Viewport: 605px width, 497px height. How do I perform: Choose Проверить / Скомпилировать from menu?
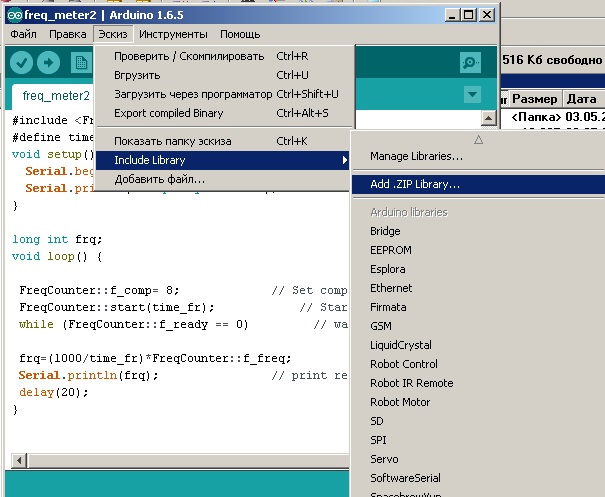(225, 56)
